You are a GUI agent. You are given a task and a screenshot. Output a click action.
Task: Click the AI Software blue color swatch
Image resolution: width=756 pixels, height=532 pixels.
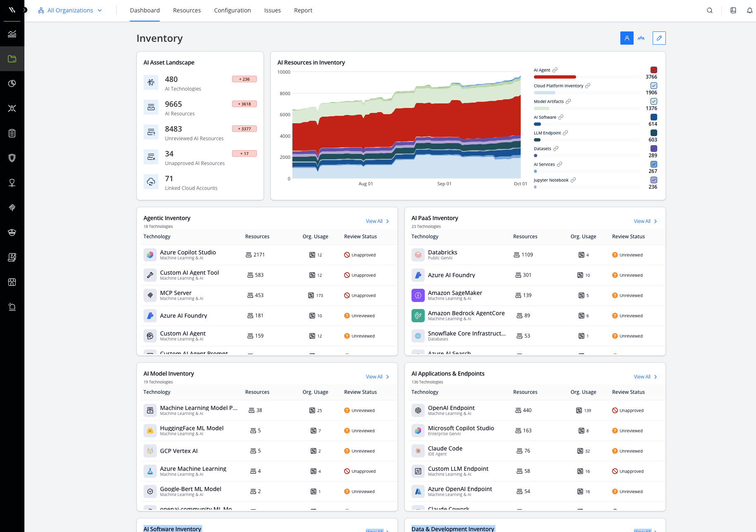point(654,117)
